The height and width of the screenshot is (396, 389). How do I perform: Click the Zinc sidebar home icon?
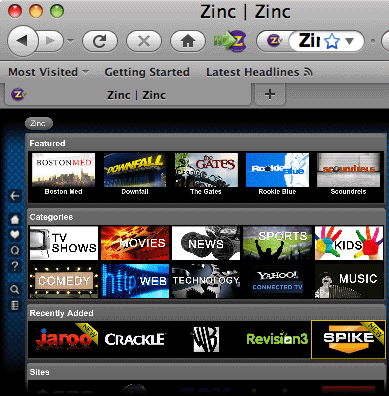(14, 219)
